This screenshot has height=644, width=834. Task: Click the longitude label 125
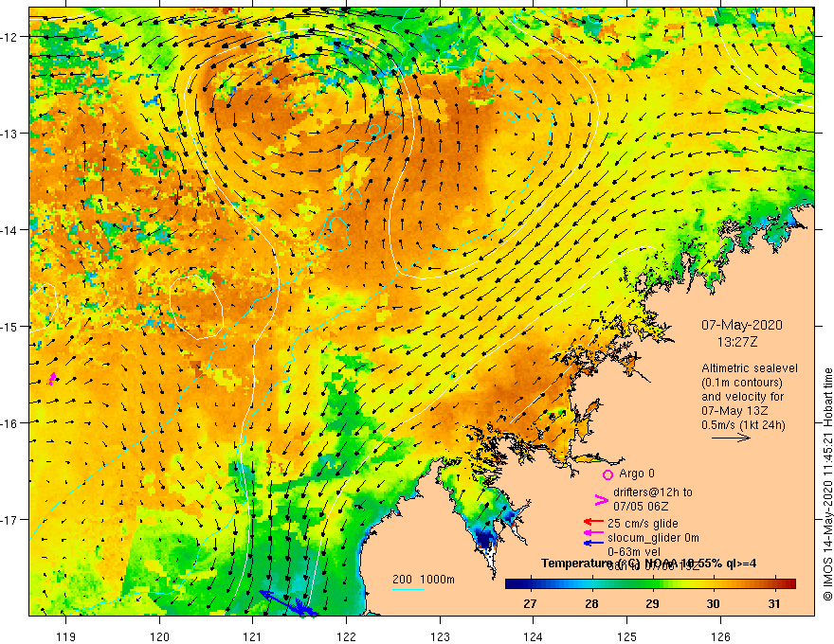pos(627,636)
